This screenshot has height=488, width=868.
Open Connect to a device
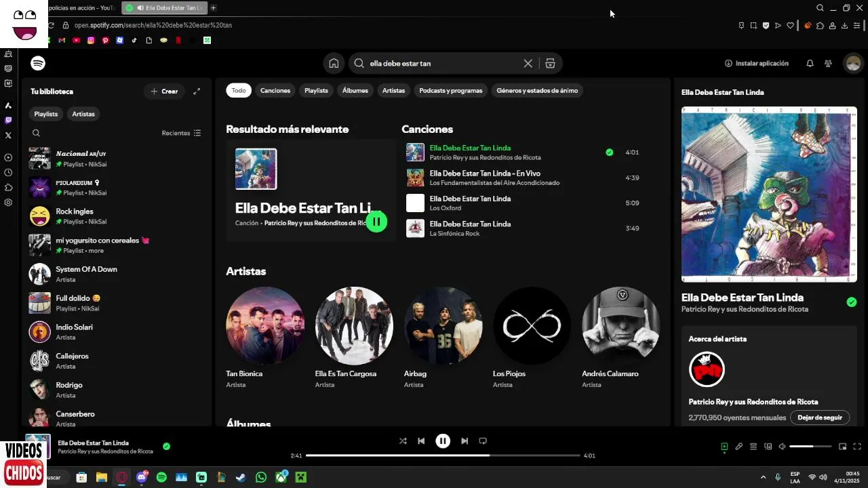[768, 447]
